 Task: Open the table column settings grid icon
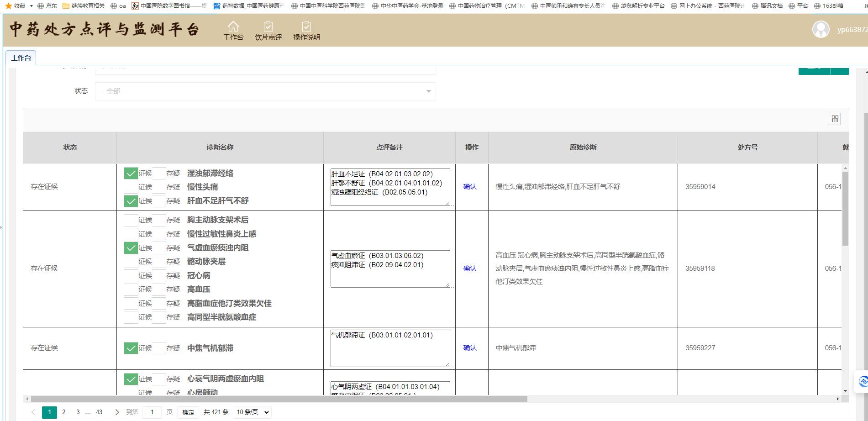(x=835, y=119)
